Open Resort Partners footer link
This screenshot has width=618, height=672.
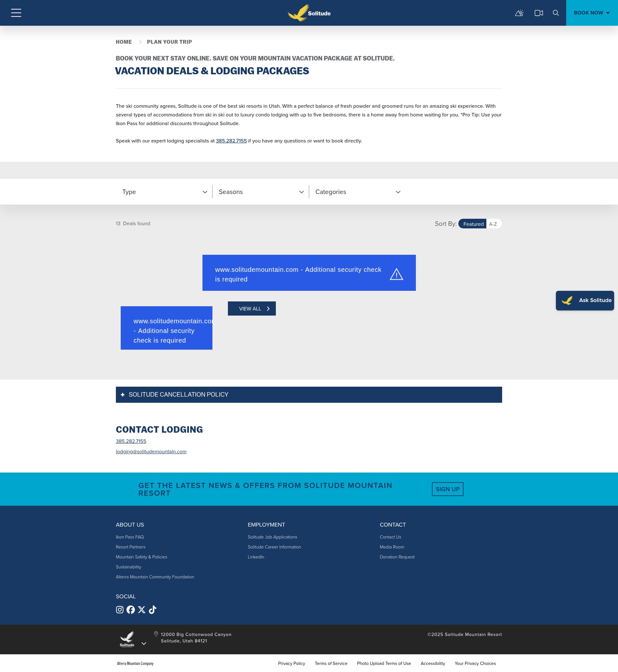click(130, 547)
